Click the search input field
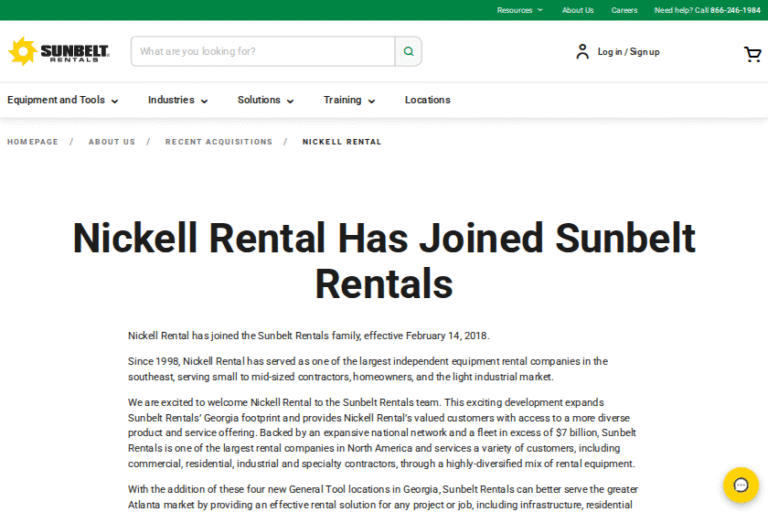 262,52
